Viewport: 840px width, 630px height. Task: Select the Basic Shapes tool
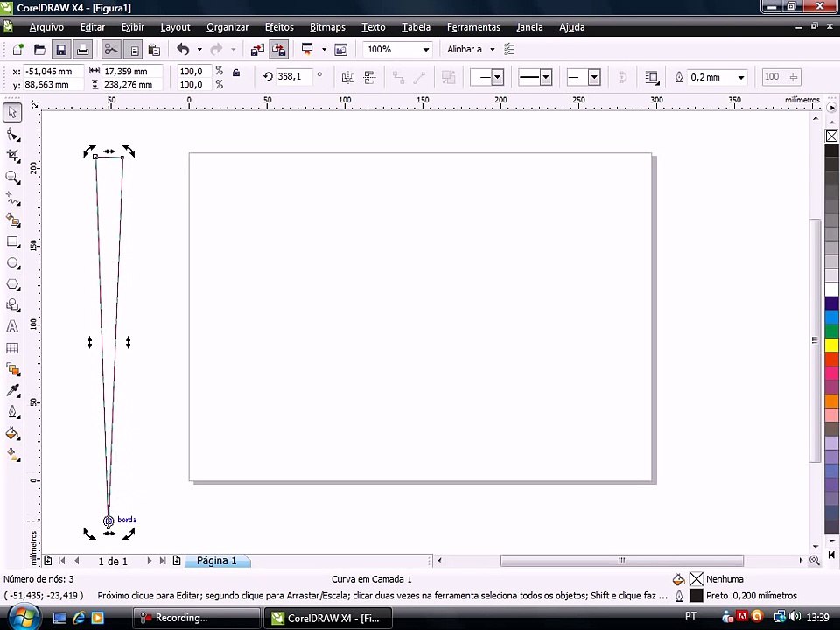coord(12,305)
